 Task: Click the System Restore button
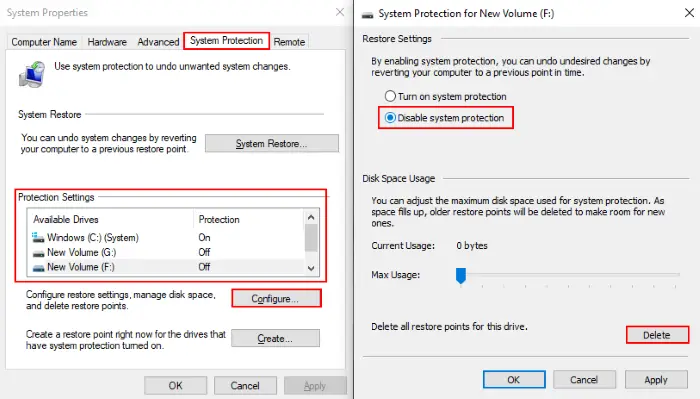[271, 143]
